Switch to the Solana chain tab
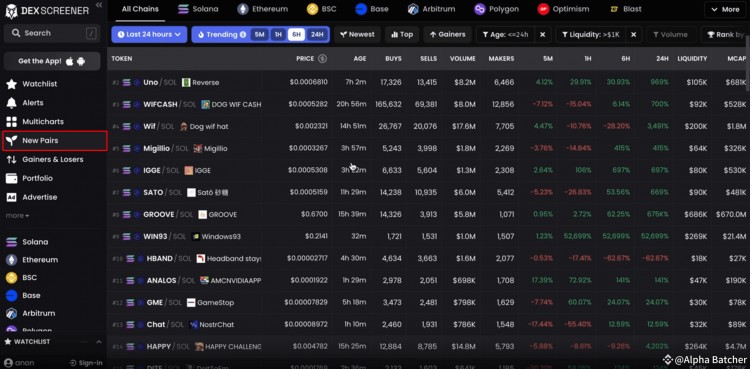The width and height of the screenshot is (750, 369). (x=198, y=9)
